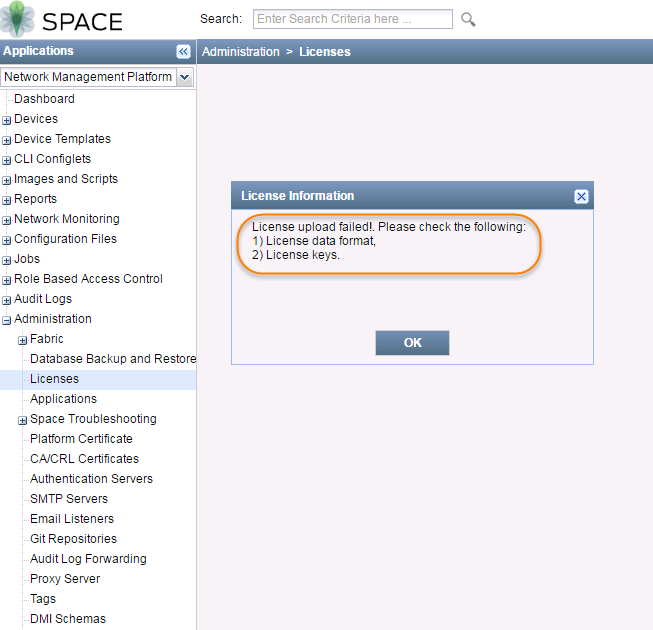Expand the Devices tree node

[6, 120]
